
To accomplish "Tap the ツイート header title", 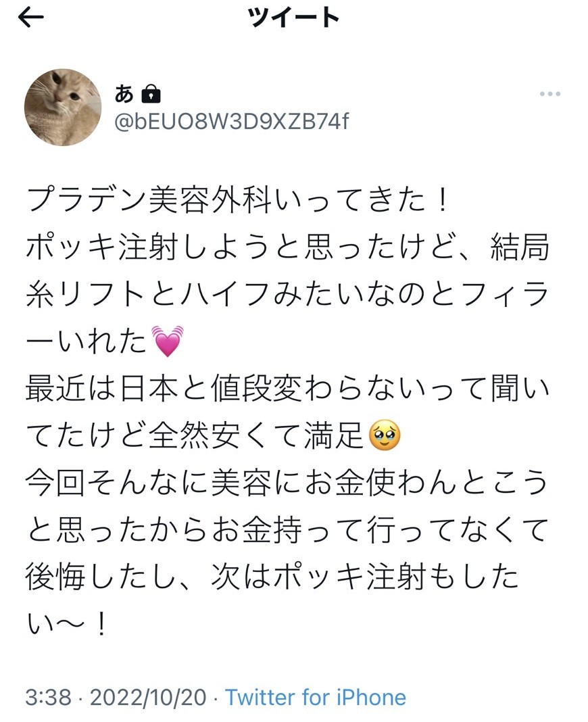I will (294, 18).
